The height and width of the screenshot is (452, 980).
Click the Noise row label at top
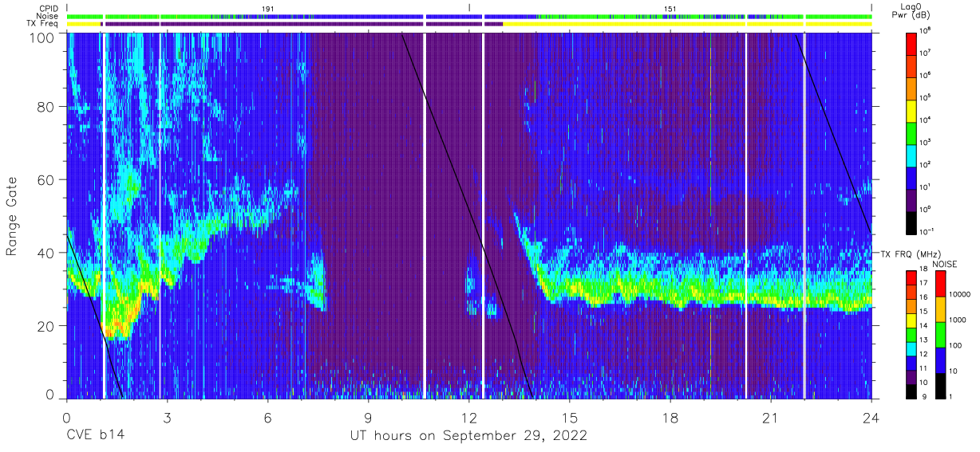[46, 16]
